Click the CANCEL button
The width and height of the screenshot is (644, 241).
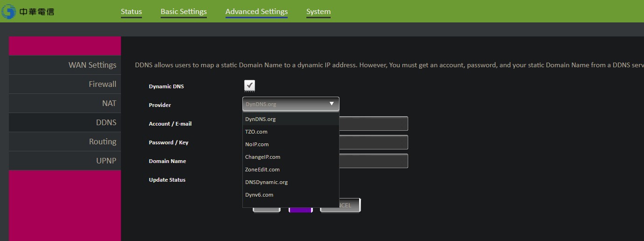coord(340,205)
